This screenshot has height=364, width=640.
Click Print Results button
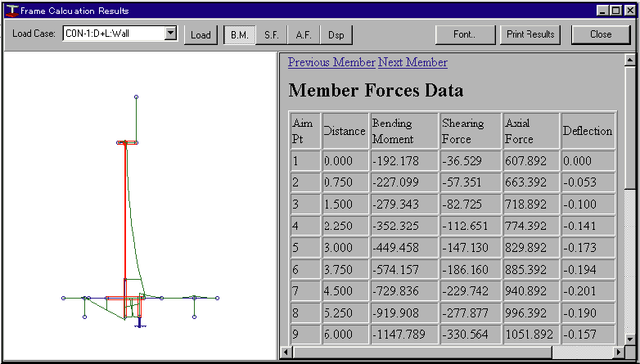530,34
